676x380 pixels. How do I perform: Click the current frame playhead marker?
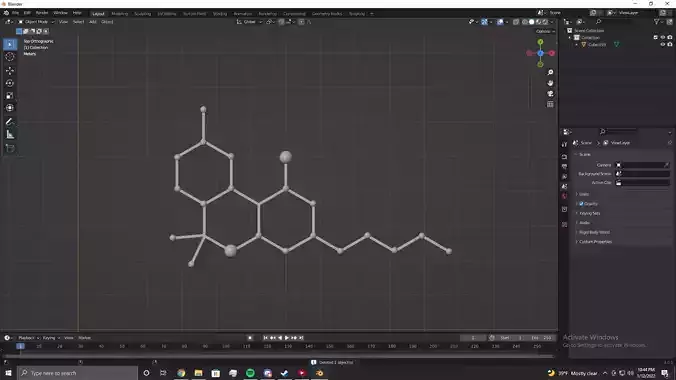pos(20,346)
